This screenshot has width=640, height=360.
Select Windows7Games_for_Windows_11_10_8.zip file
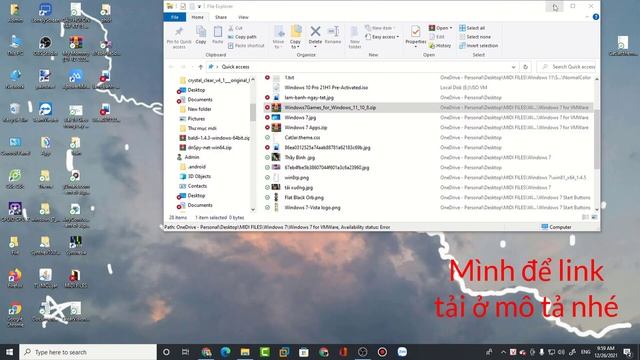(428, 107)
